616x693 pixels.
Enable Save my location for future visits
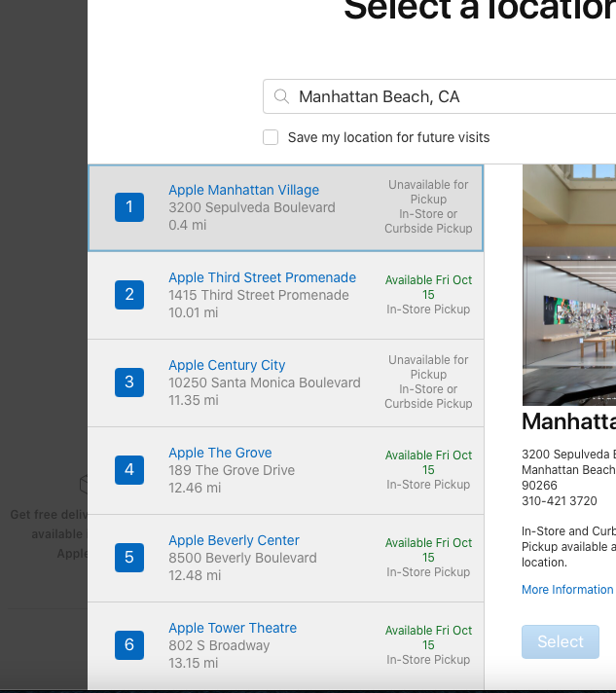(x=271, y=137)
